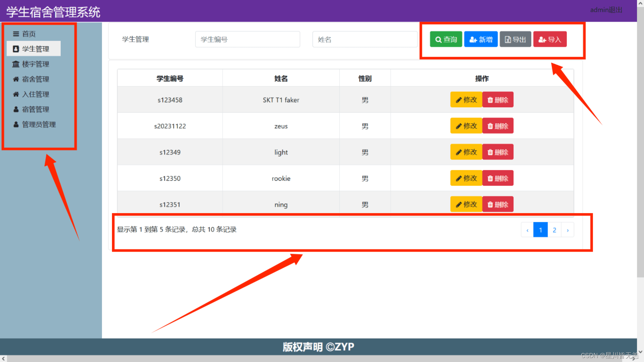This screenshot has height=362, width=644.
Task: Edit the s123458 row via 修改
Action: (466, 100)
